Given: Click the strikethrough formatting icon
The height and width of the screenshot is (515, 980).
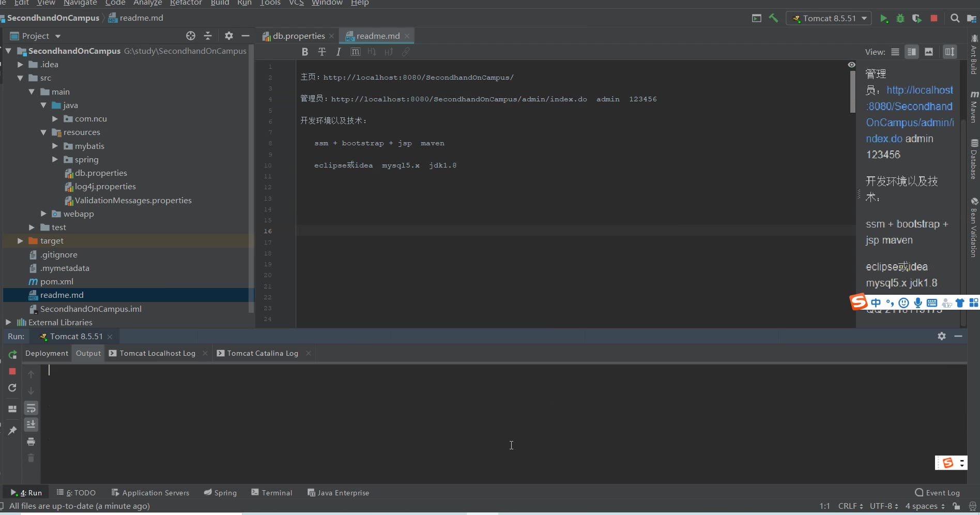Looking at the screenshot, I should pos(321,52).
